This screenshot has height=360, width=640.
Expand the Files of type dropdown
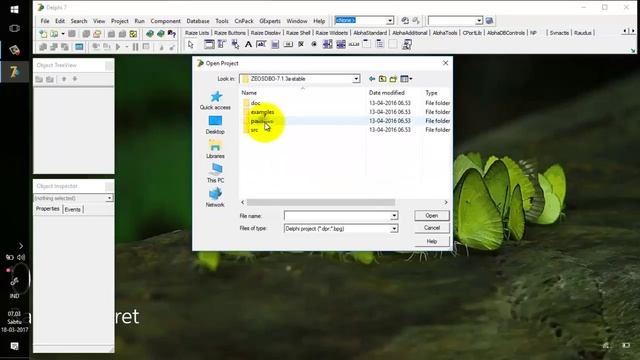tap(394, 229)
